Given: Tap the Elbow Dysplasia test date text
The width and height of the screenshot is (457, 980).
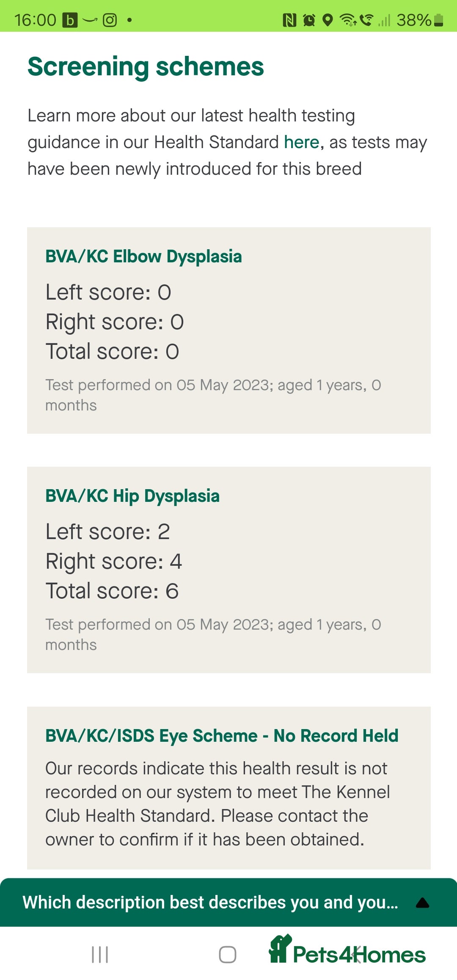Looking at the screenshot, I should tap(213, 395).
